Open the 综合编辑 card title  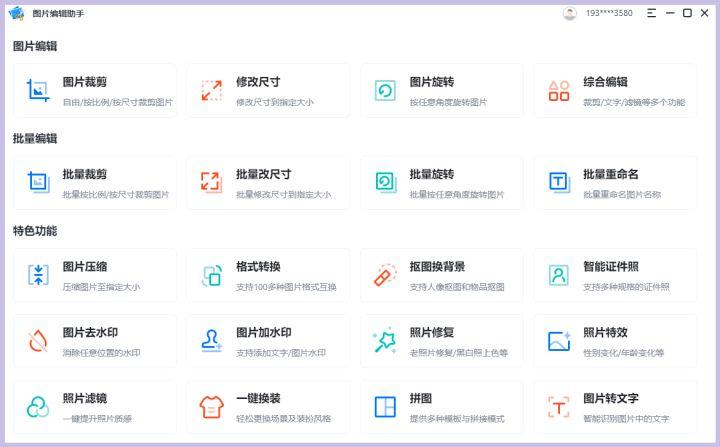pyautogui.click(x=605, y=82)
